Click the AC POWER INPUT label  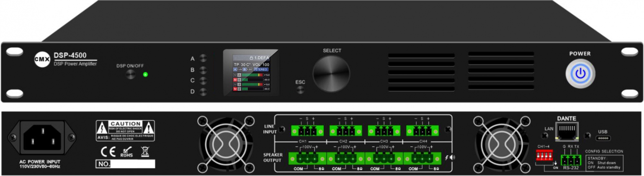click(40, 162)
